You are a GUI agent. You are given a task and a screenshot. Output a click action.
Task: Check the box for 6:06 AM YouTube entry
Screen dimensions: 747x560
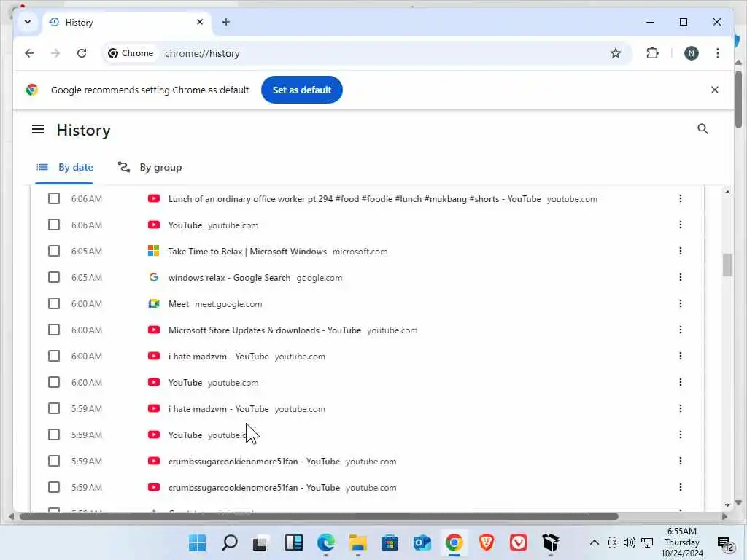54,225
